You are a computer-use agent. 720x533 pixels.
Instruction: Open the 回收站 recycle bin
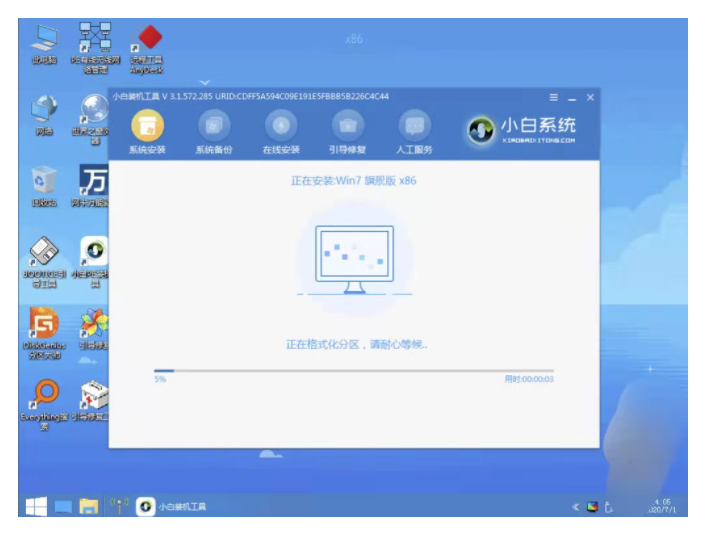point(45,186)
